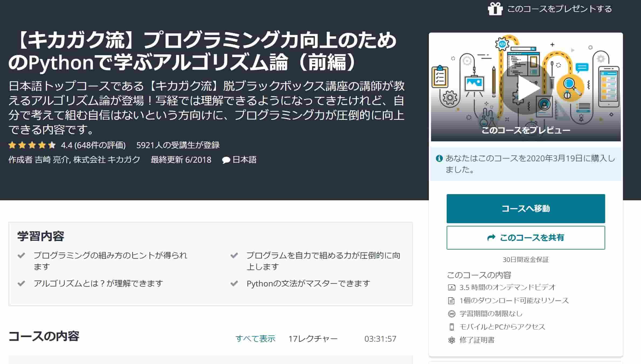Click the info icon beside purchase notice
The width and height of the screenshot is (641, 364).
[x=439, y=158]
